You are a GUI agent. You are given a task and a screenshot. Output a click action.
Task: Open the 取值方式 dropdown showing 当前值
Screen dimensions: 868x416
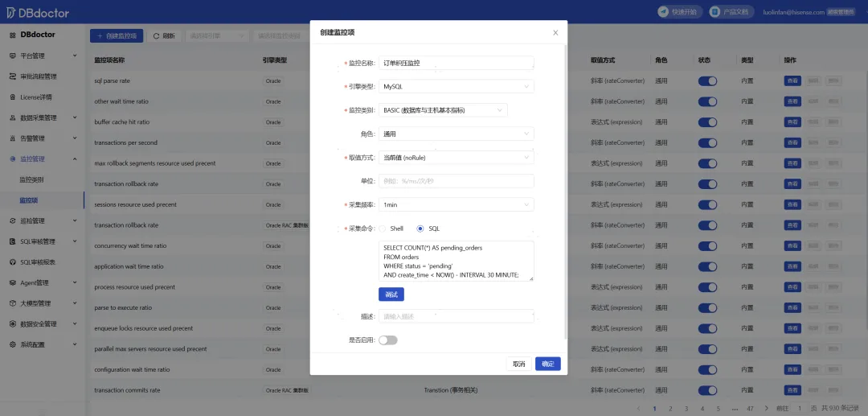pyautogui.click(x=457, y=158)
